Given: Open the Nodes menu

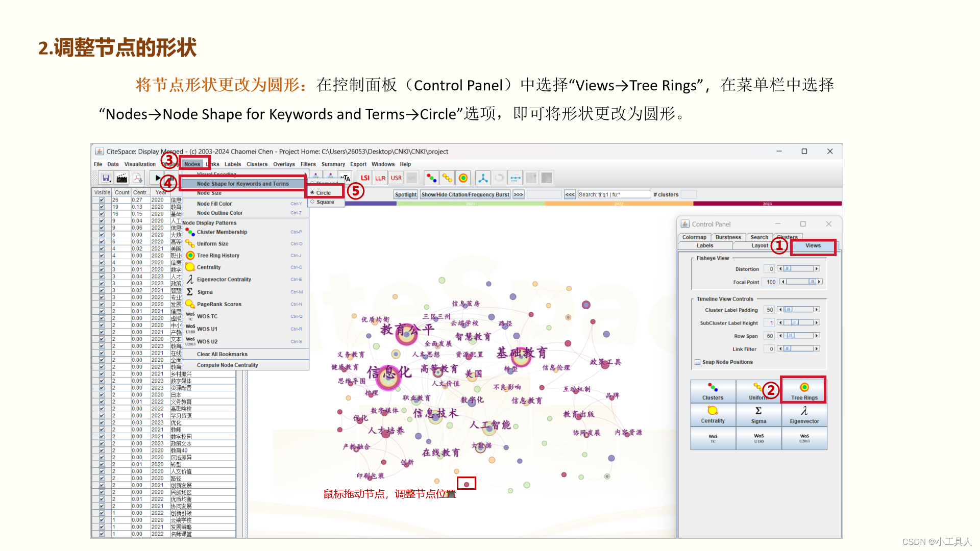Looking at the screenshot, I should pyautogui.click(x=192, y=164).
